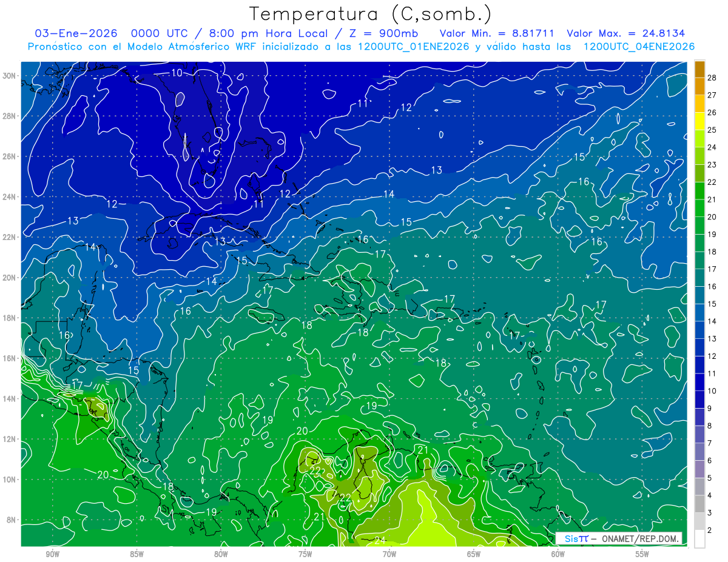Click longitude axis label "75W"
The height and width of the screenshot is (562, 728).
tap(305, 555)
